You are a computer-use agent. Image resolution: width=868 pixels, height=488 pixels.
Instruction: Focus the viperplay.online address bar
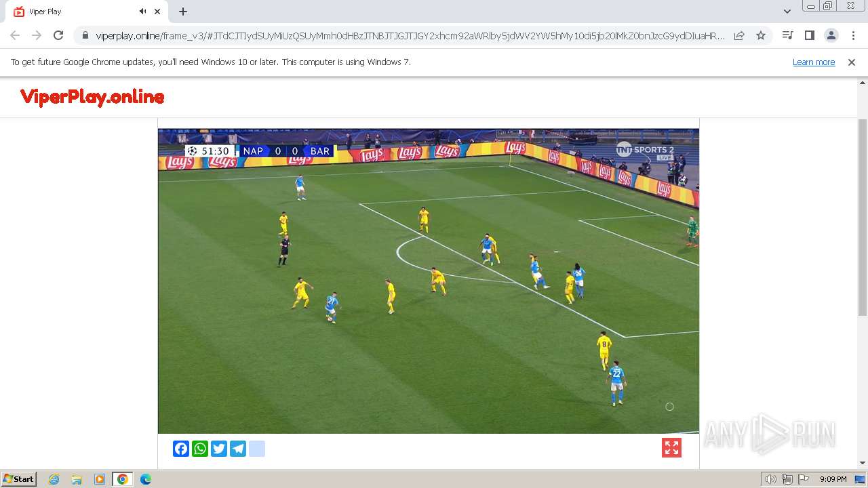[x=410, y=35]
